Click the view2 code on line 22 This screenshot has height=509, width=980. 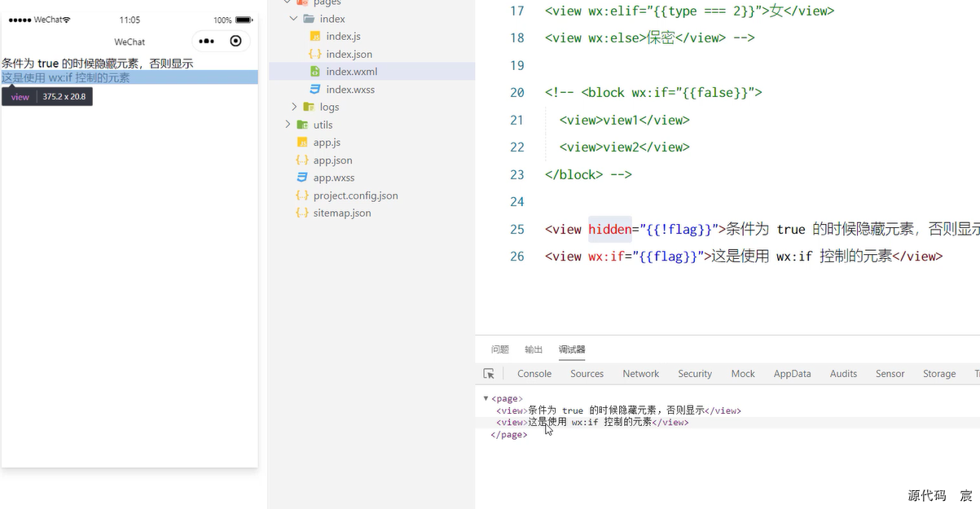coord(625,147)
